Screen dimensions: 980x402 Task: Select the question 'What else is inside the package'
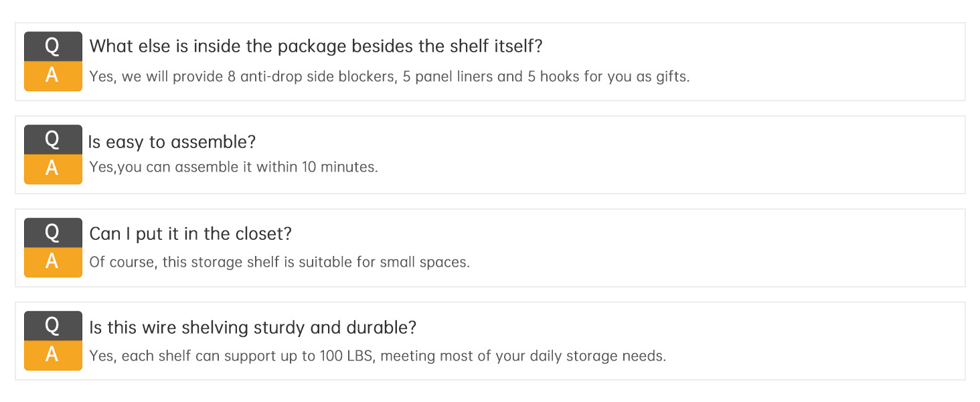[315, 46]
